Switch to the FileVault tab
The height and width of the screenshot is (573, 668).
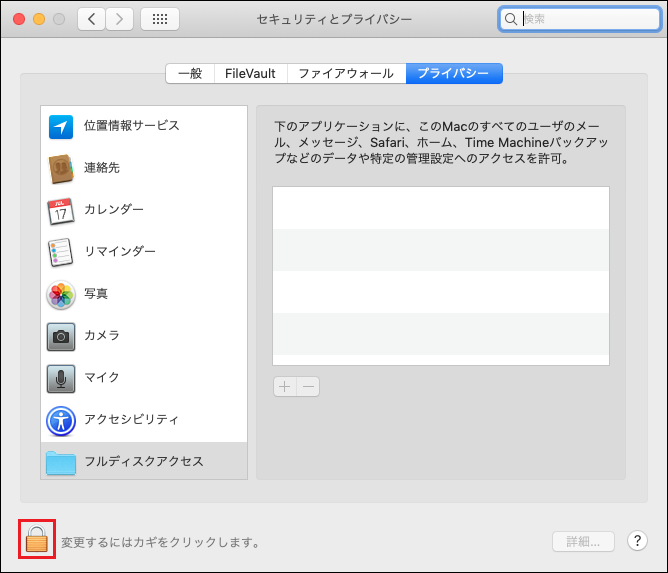pyautogui.click(x=250, y=73)
